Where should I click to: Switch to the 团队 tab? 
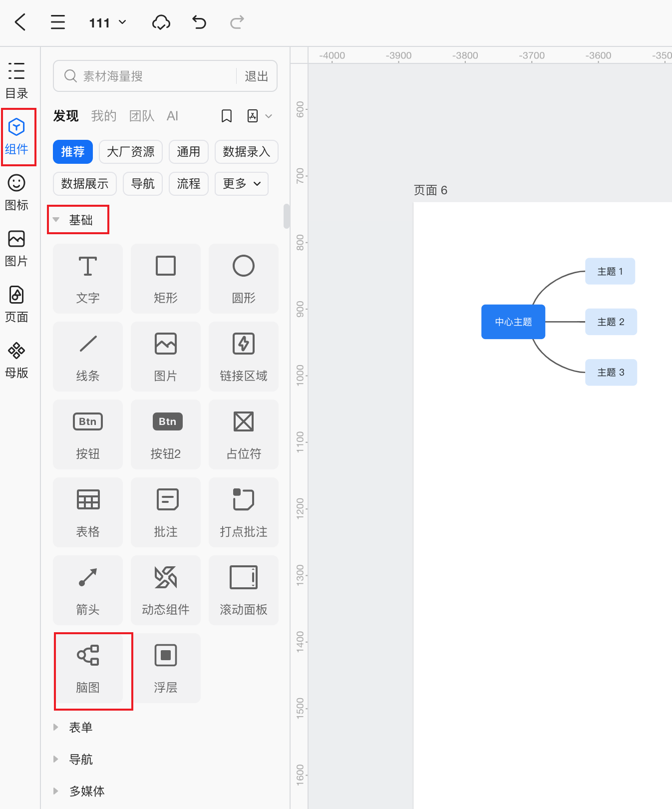[142, 116]
